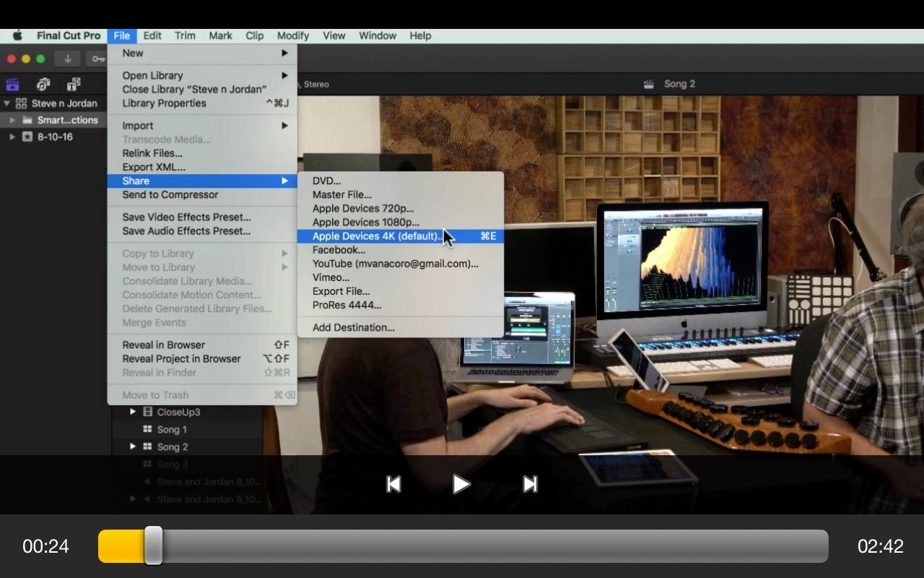Share as Apple Devices 1080p...
Viewport: 924px width, 578px height.
pos(401,222)
